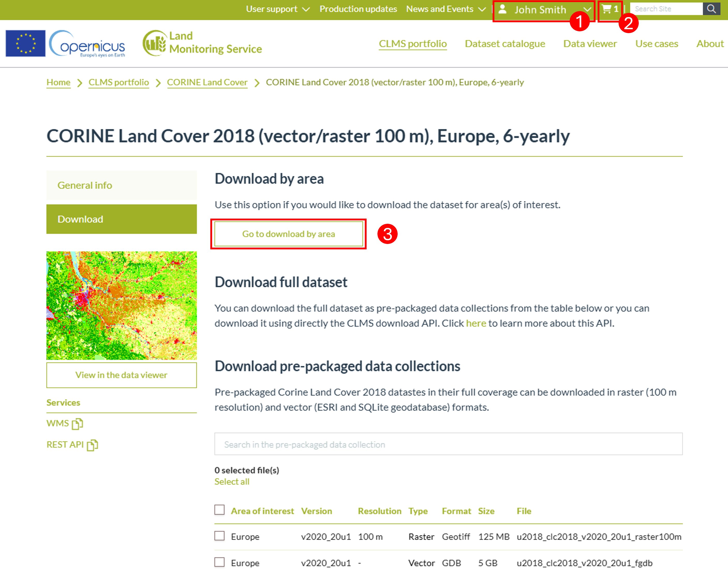The height and width of the screenshot is (573, 728).
Task: Open the WMS service copy icon
Action: point(78,424)
